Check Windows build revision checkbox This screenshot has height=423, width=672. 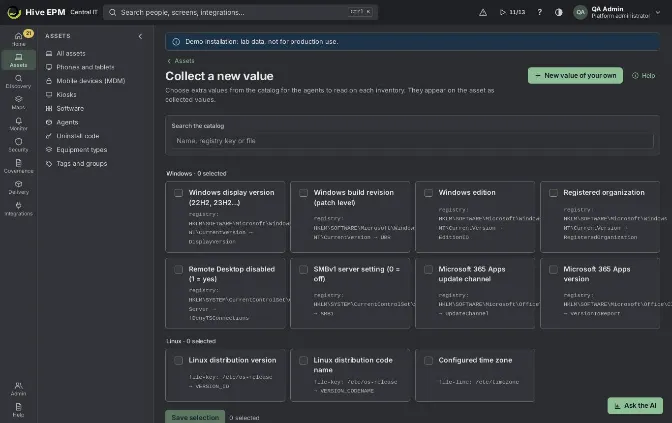pyautogui.click(x=303, y=193)
